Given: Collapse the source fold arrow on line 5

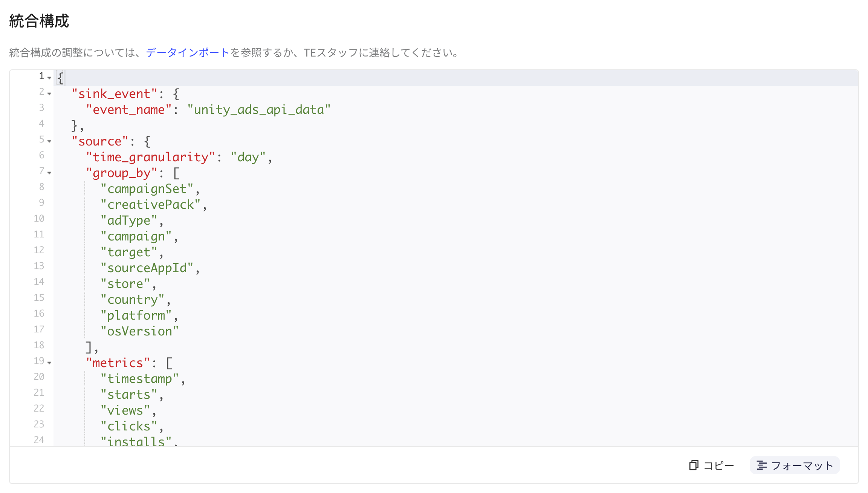Looking at the screenshot, I should click(49, 141).
